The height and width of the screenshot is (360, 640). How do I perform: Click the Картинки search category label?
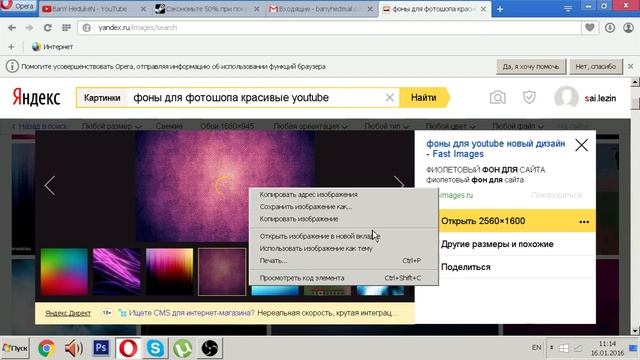pos(102,98)
